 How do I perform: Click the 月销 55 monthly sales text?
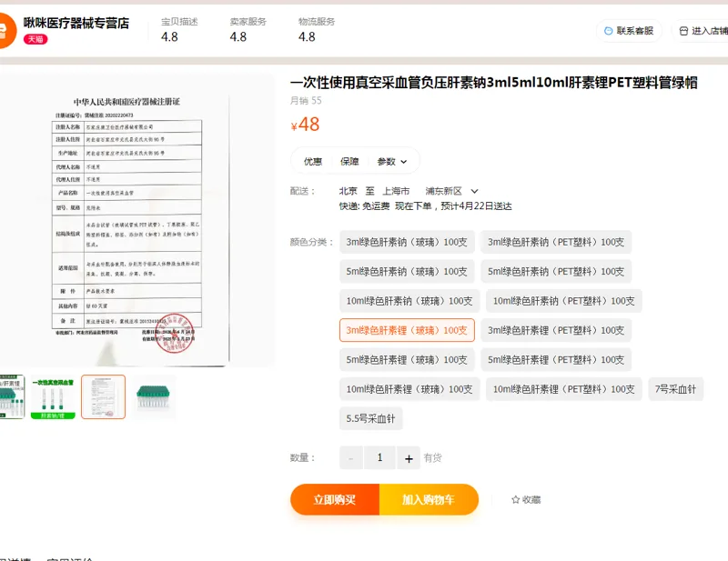click(x=306, y=101)
